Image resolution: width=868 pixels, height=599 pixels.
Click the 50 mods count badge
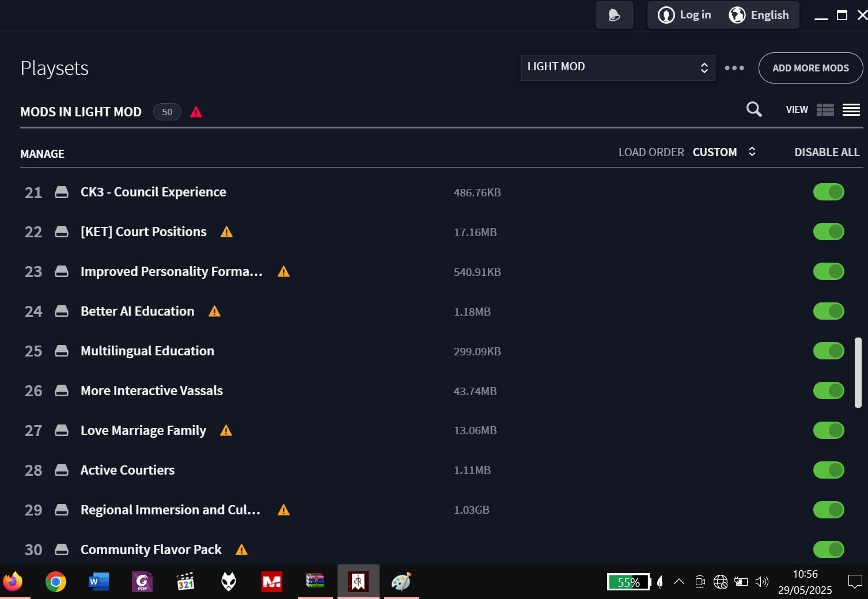(167, 112)
